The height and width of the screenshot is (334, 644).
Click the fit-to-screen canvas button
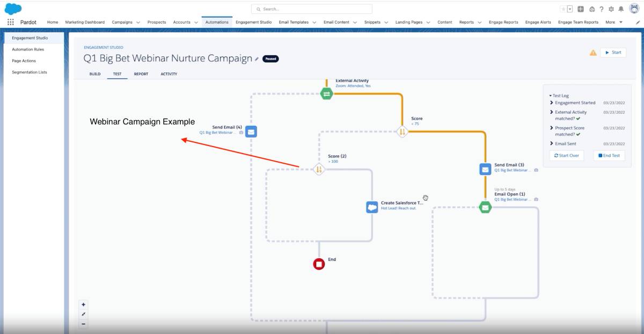coord(83,314)
